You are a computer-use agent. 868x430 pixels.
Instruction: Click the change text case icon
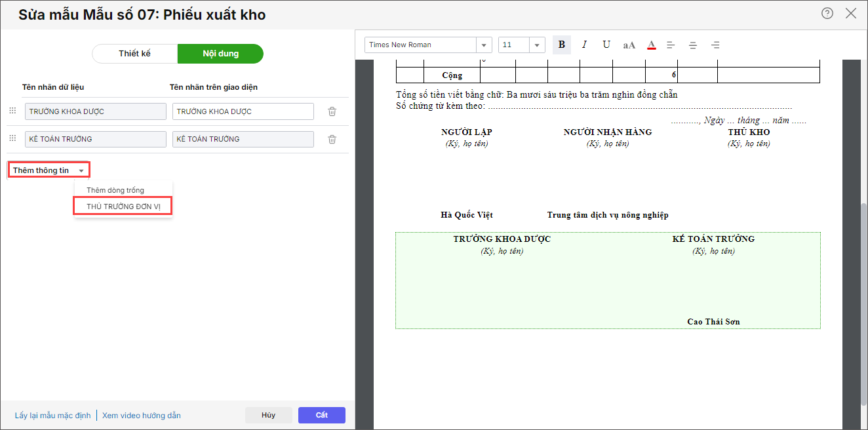coord(629,45)
